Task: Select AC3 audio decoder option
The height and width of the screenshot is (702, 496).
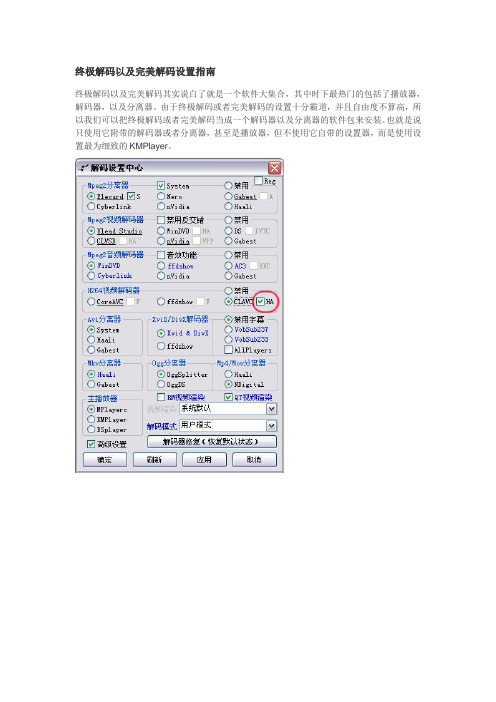Action: (x=228, y=265)
